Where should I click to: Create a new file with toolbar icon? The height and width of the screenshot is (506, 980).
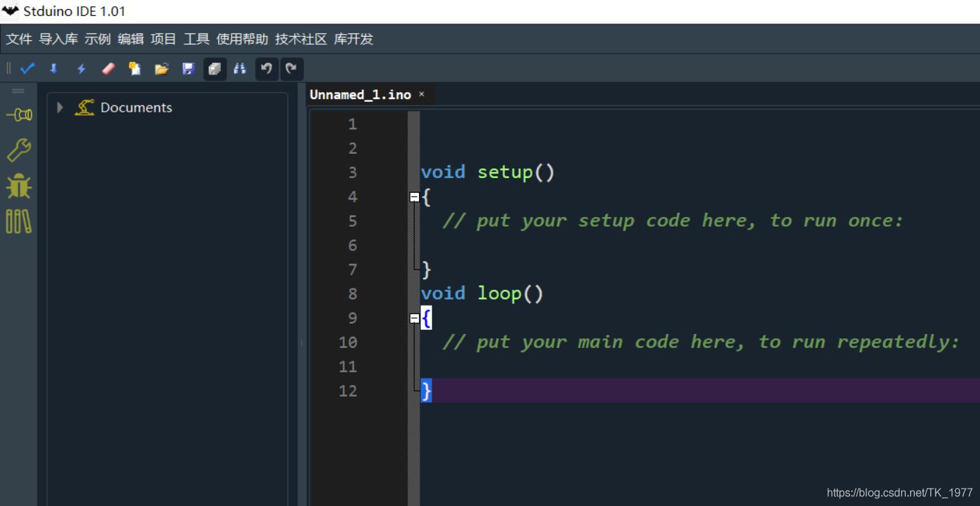[x=134, y=69]
